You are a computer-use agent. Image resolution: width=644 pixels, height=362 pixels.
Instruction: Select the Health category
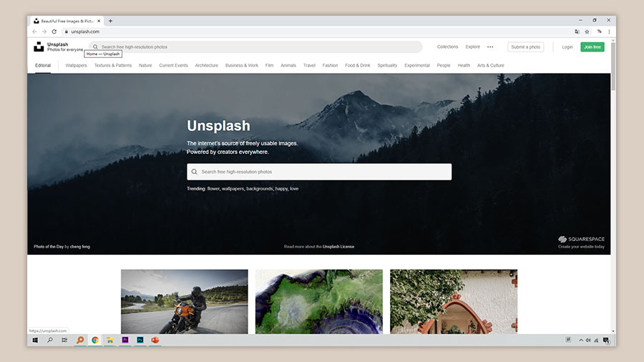coord(464,65)
